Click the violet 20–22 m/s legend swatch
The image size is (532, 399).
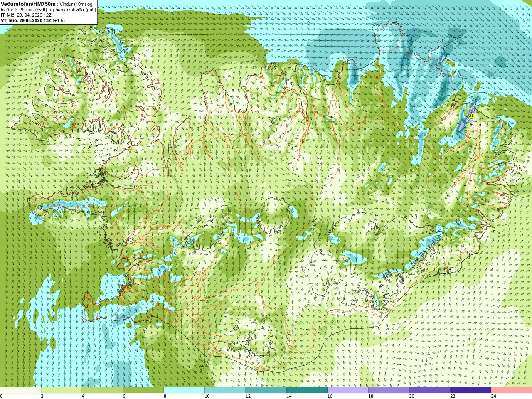coord(430,390)
